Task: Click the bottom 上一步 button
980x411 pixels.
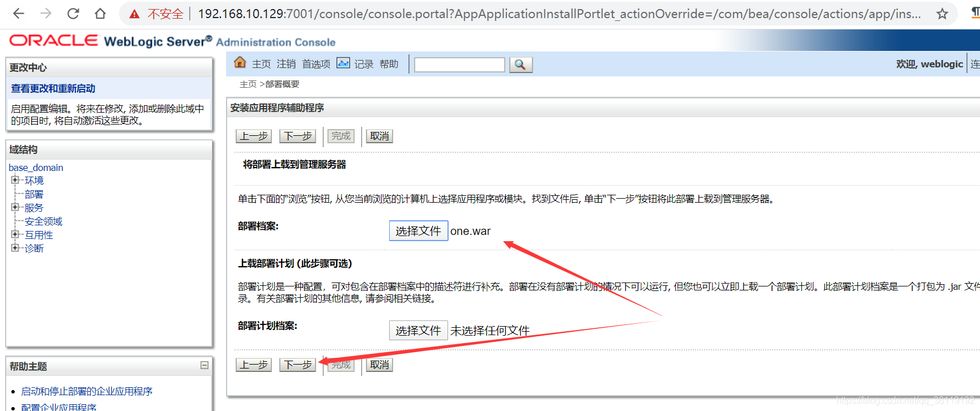Action: click(254, 365)
